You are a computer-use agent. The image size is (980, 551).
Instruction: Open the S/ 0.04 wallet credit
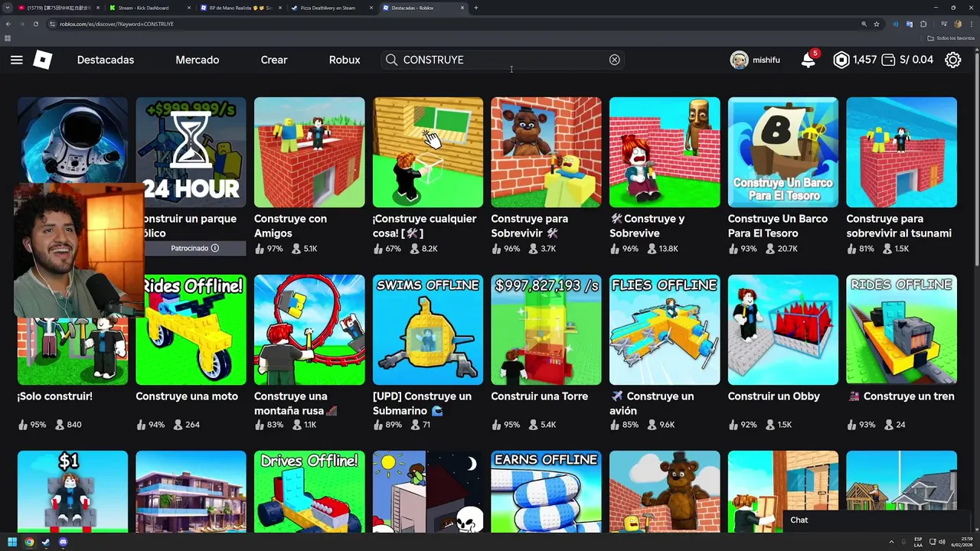(907, 60)
